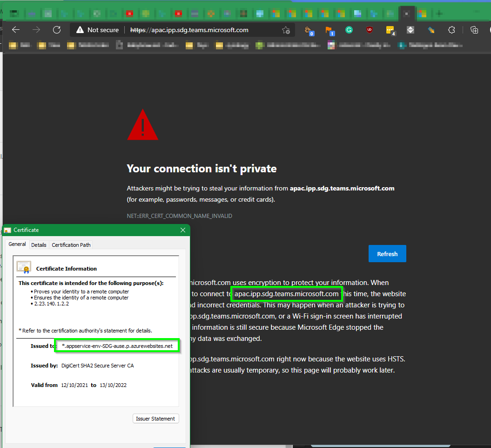Open the yellow extension showing badge 4
This screenshot has height=448, width=491.
coord(390,30)
